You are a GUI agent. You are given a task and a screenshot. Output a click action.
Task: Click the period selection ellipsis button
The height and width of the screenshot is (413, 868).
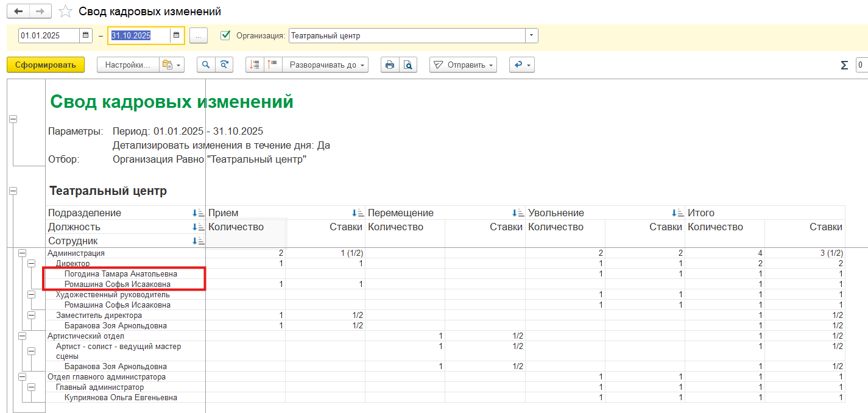(199, 35)
